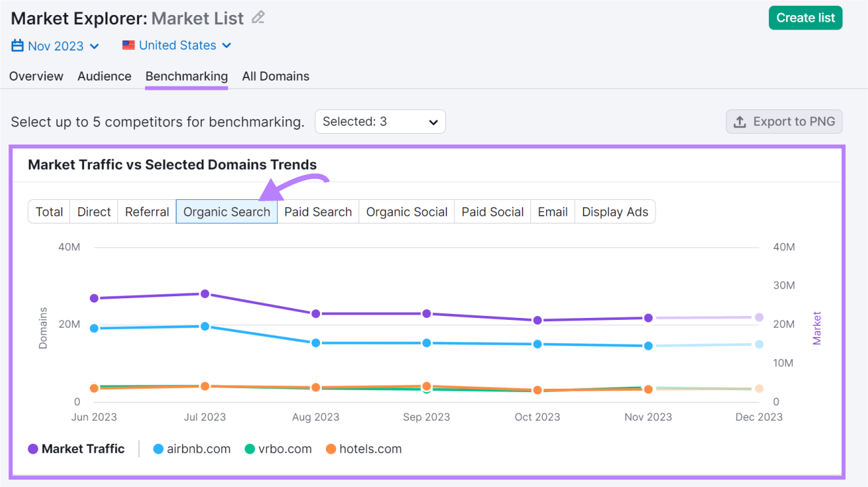Click the upload icon inside Export to PNG
This screenshot has height=487, width=868.
(740, 121)
